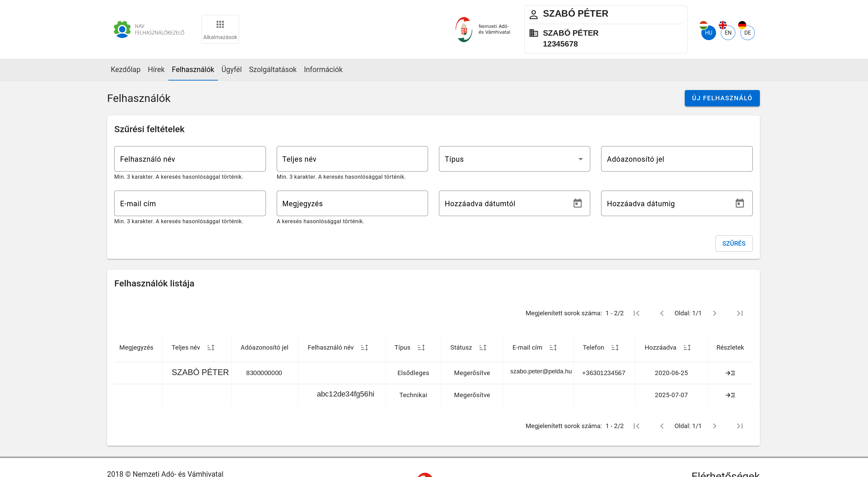Click the user person icon beside SZABÓ PÉTER
Screen dimensions: 868x477
(x=533, y=15)
